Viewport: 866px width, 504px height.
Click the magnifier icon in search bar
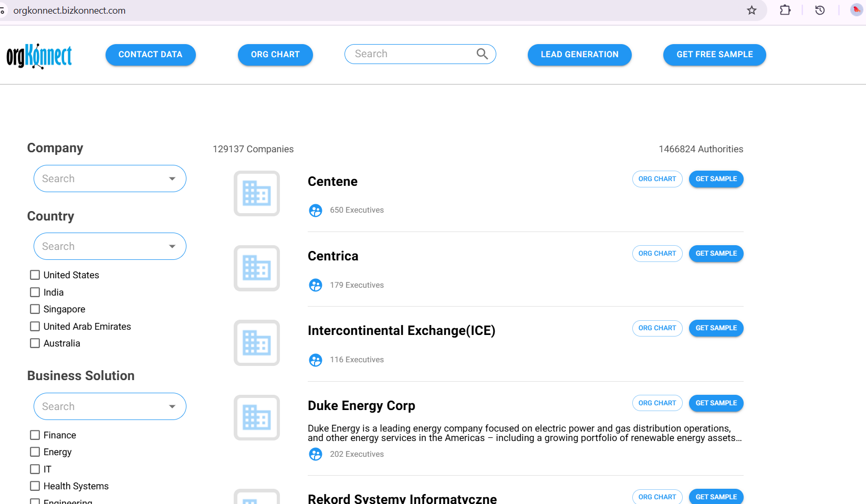click(x=482, y=54)
